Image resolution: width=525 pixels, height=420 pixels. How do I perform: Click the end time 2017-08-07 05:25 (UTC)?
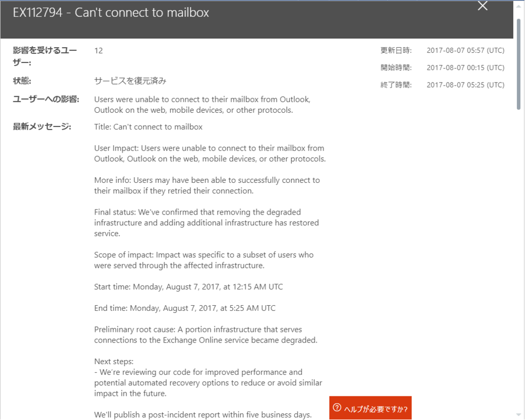click(466, 85)
